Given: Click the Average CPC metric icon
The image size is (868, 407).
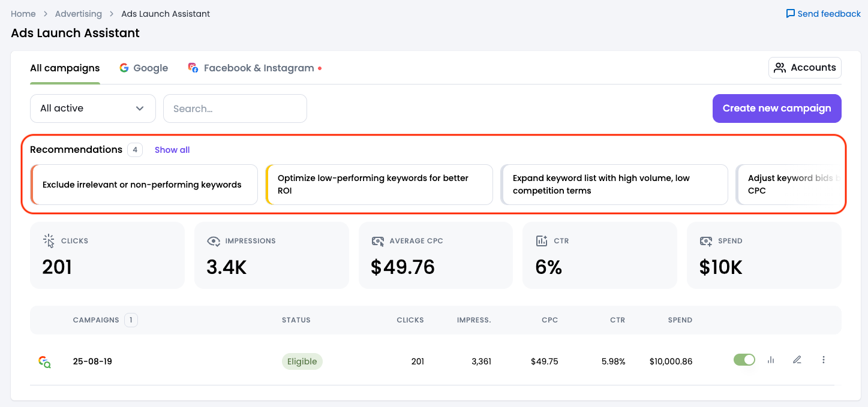Looking at the screenshot, I should (377, 241).
